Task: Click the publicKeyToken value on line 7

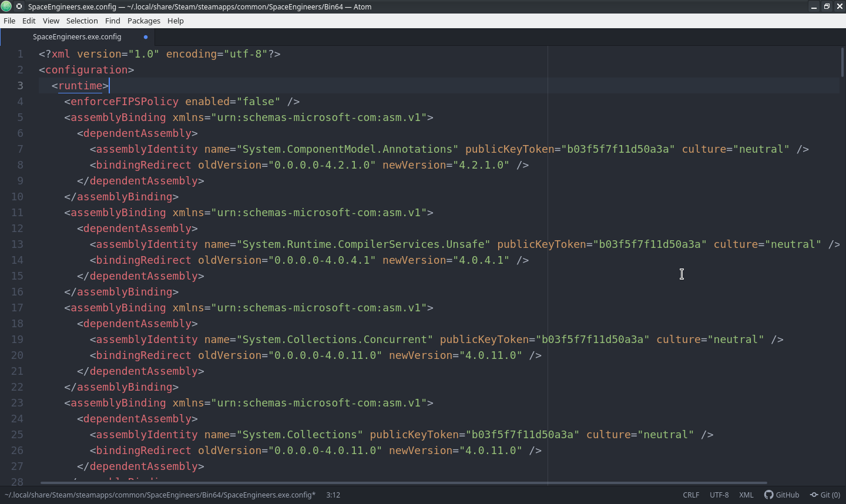Action: point(618,149)
